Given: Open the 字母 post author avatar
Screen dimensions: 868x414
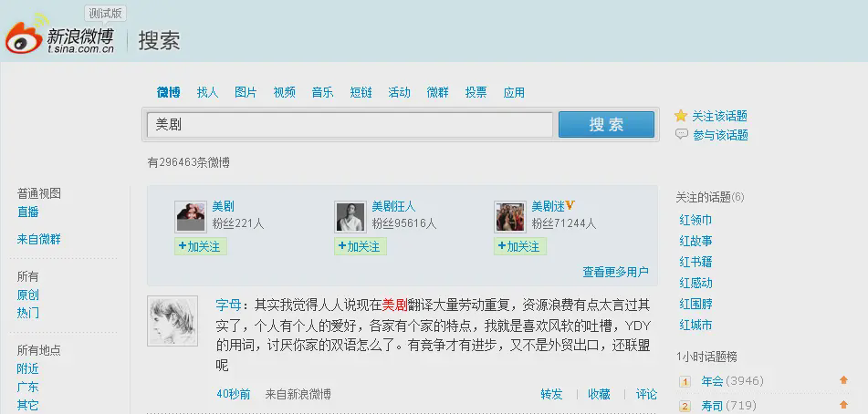Looking at the screenshot, I should 173,321.
